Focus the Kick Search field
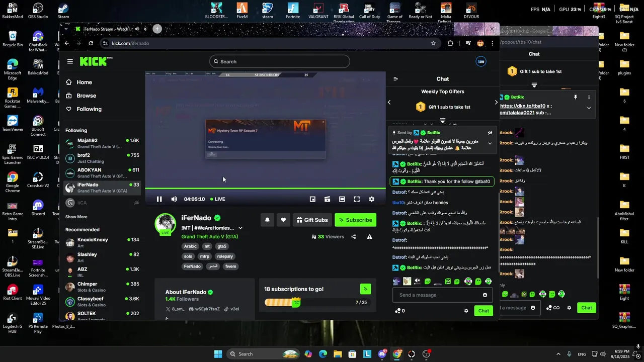Image resolution: width=644 pixels, height=362 pixels. coord(280,61)
